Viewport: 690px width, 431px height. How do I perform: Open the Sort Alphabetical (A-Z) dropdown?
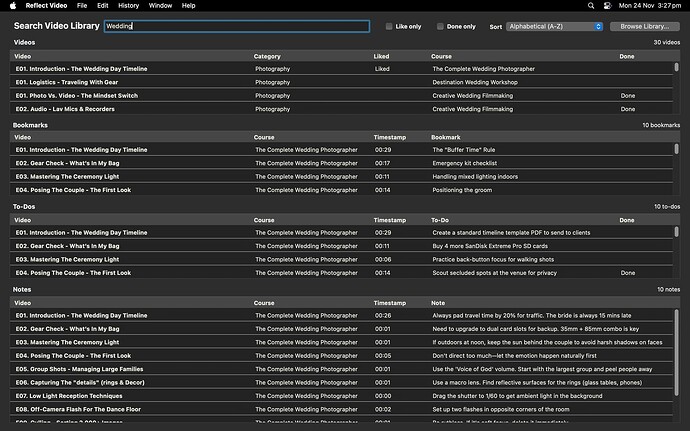click(555, 27)
